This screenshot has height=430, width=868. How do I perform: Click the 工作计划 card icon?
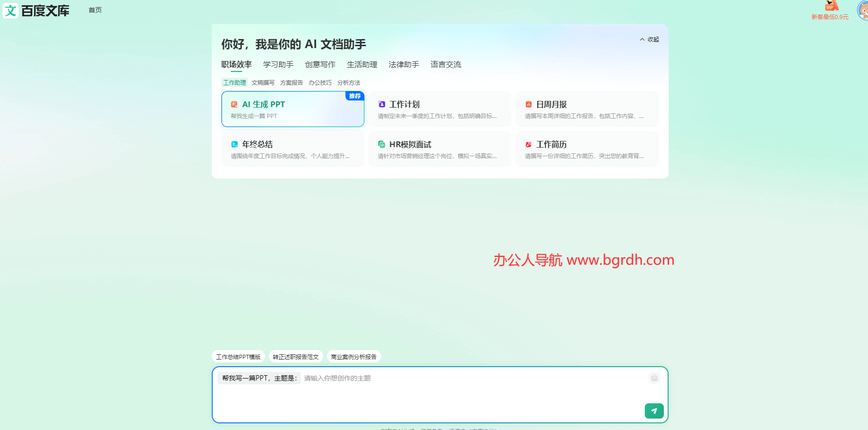point(382,104)
